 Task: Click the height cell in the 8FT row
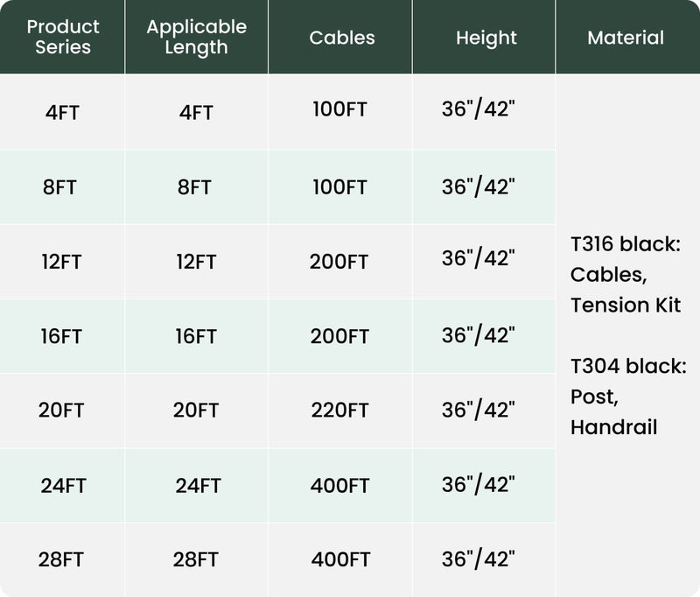click(x=478, y=186)
